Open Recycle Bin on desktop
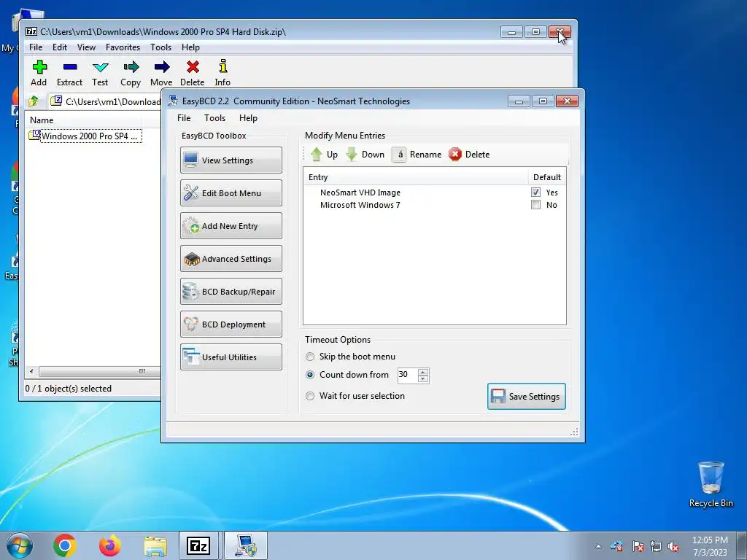 point(711,484)
